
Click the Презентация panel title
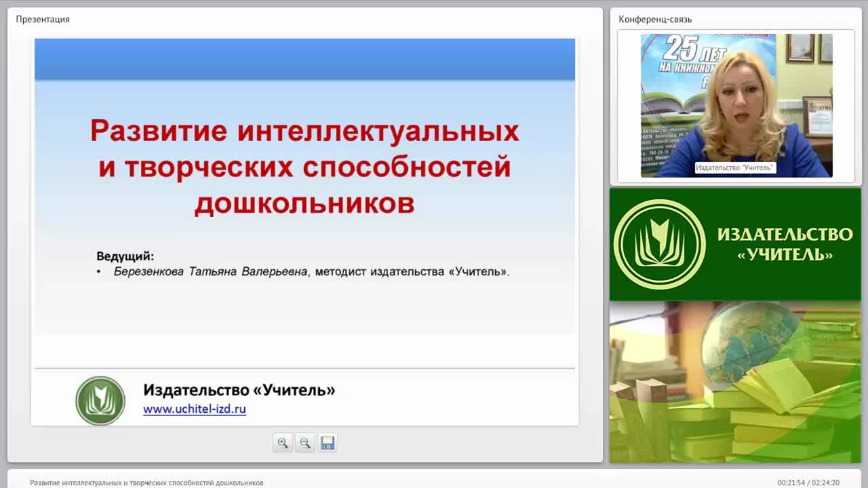(x=43, y=19)
